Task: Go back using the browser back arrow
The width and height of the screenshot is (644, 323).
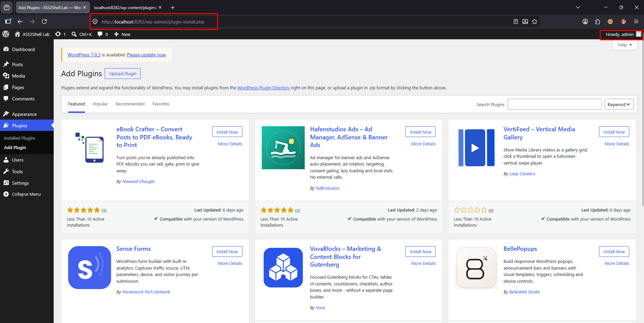Action: (x=20, y=21)
